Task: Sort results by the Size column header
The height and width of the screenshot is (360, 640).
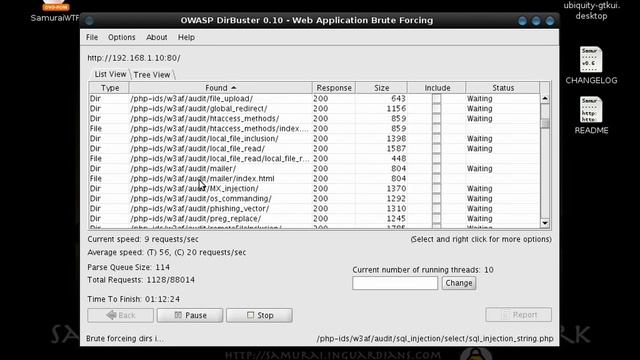Action: coord(381,88)
